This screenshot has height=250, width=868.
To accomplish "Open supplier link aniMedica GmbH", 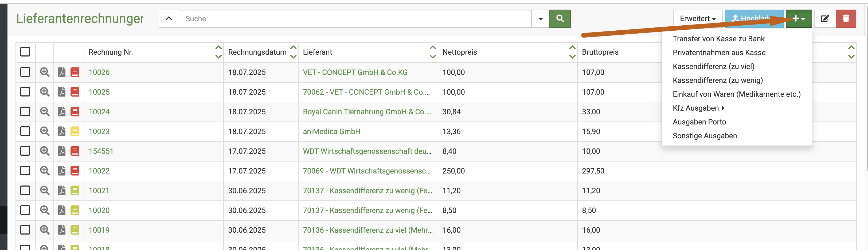I will click(x=331, y=131).
